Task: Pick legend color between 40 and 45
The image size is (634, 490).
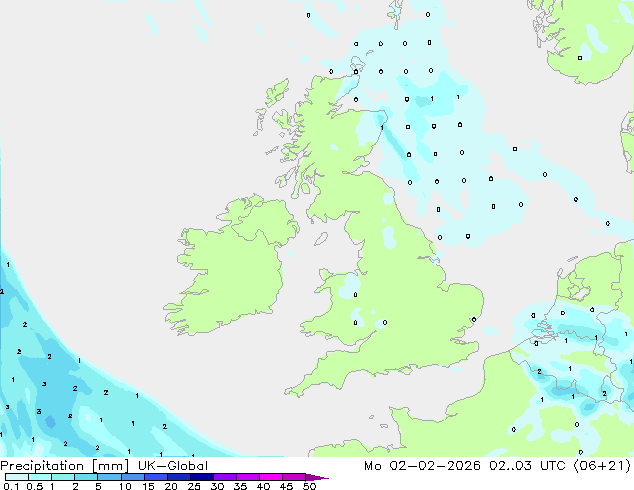Action: point(271,477)
